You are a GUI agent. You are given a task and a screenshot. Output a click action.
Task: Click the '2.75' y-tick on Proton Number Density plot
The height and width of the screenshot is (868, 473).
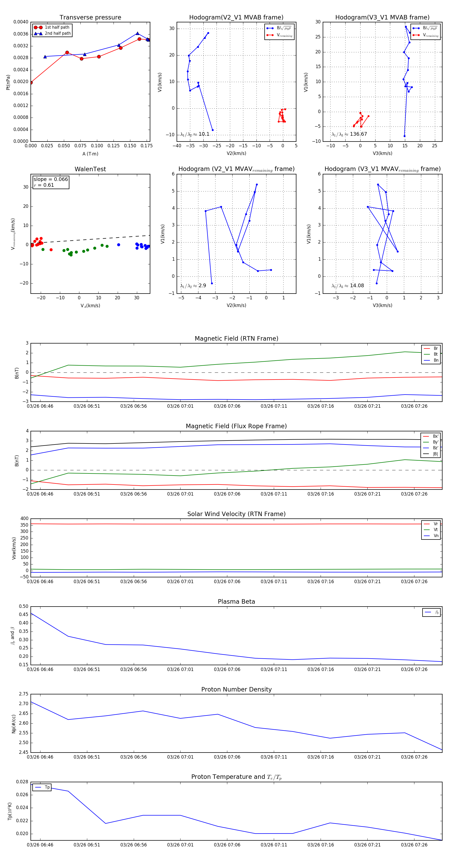pos(24,694)
